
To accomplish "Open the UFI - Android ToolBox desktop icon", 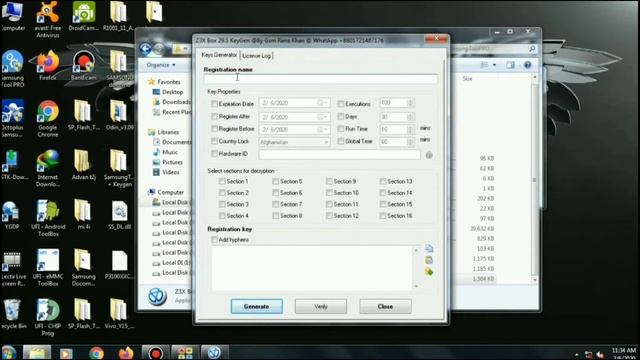I will [x=48, y=218].
